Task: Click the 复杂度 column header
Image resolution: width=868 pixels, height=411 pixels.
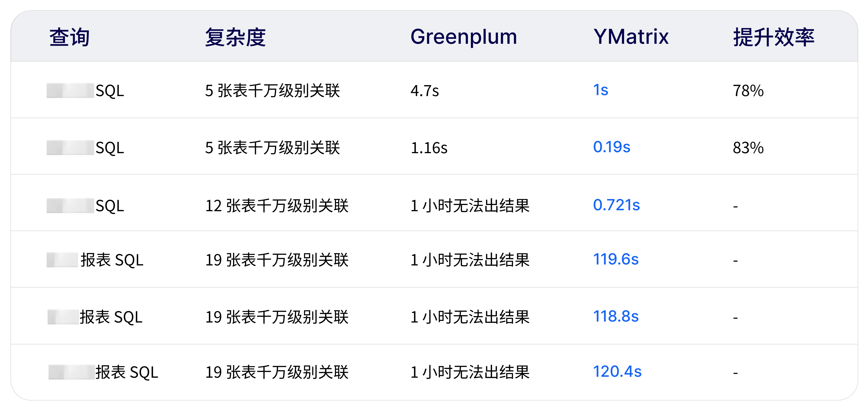Action: [x=235, y=37]
